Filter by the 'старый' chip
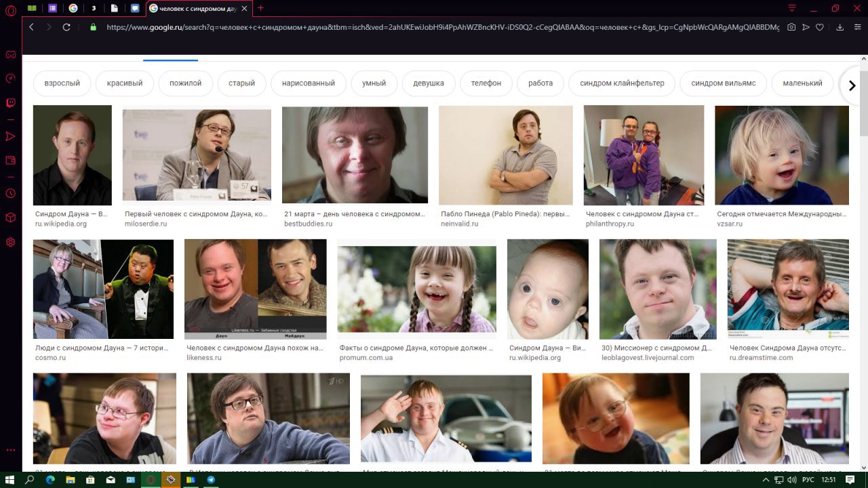Image resolution: width=868 pixels, height=488 pixels. click(x=242, y=83)
